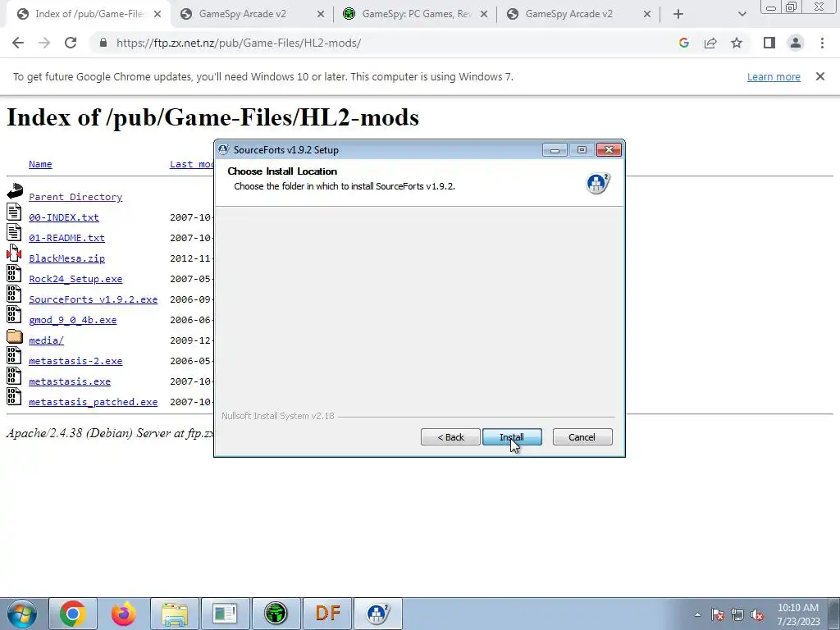Screen dimensions: 840x630
Task: Click the folder icon beside media/
Action: (15, 336)
